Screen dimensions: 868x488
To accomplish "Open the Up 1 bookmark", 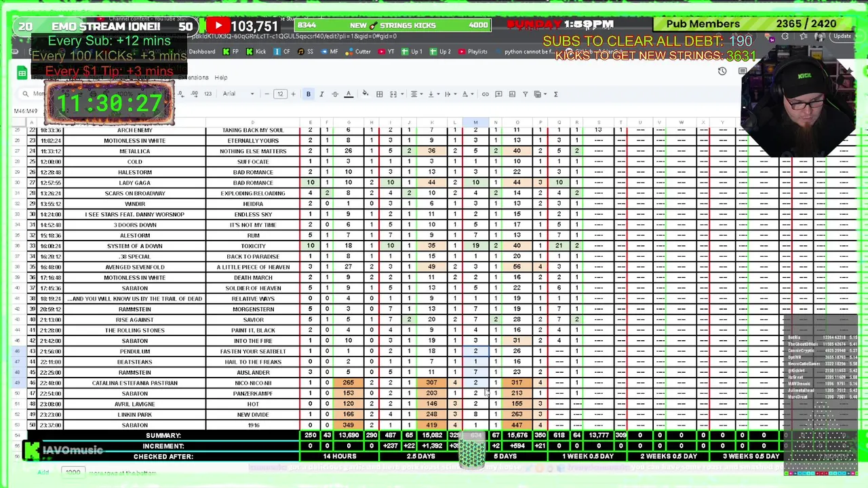I will pyautogui.click(x=412, y=52).
